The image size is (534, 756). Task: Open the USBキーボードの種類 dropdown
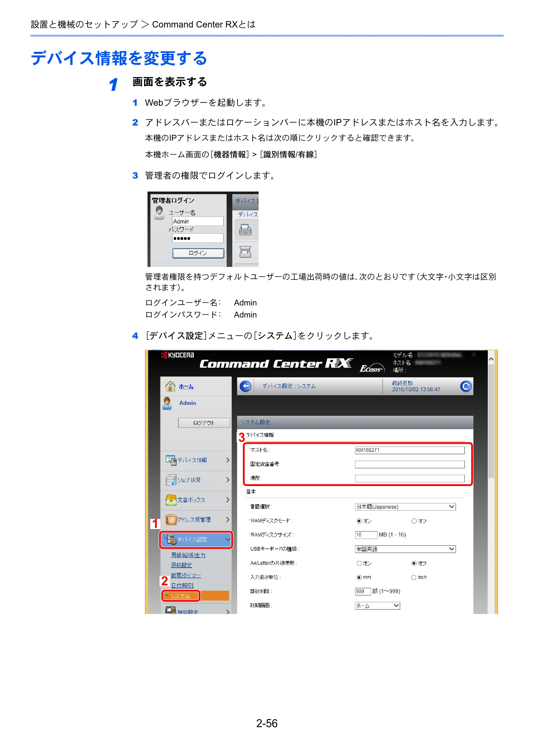click(x=405, y=549)
